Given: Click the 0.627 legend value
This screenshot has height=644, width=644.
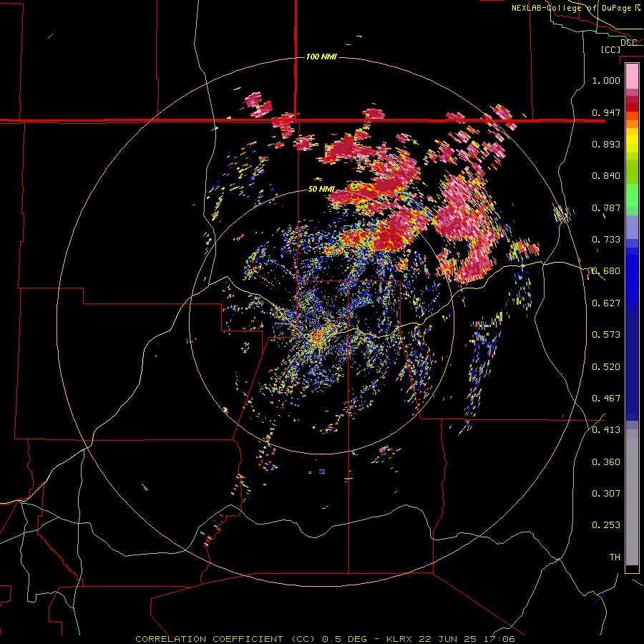Looking at the screenshot, I should pyautogui.click(x=606, y=303).
